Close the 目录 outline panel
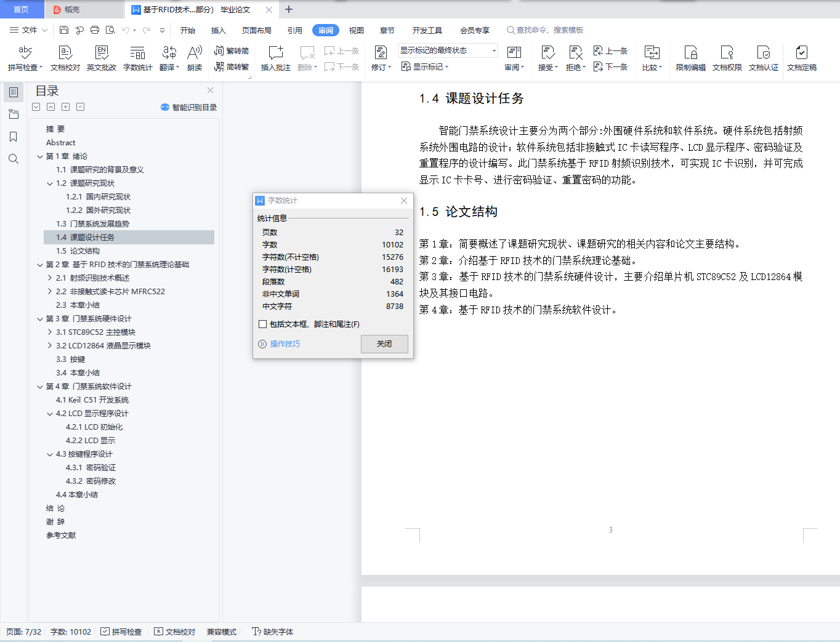 210,90
